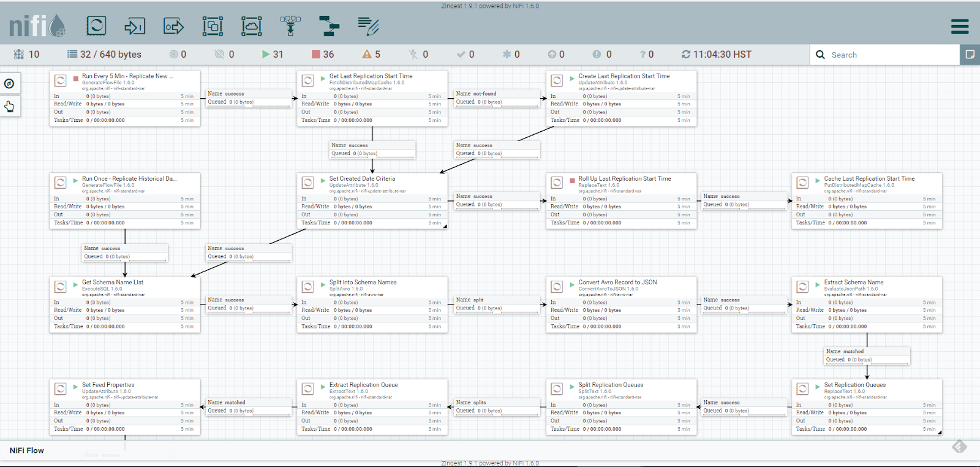The height and width of the screenshot is (467, 980).
Task: Select the FetchDistributedMapCache 1.6.0 type text
Action: [367, 82]
